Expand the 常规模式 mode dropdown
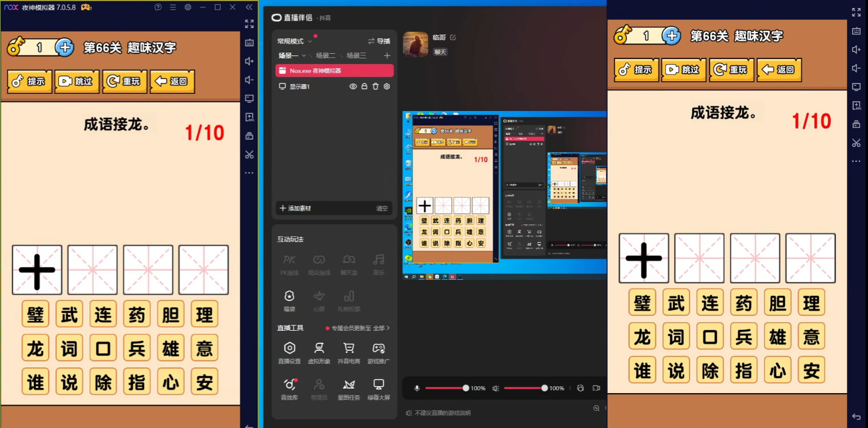This screenshot has height=428, width=868. (x=310, y=41)
